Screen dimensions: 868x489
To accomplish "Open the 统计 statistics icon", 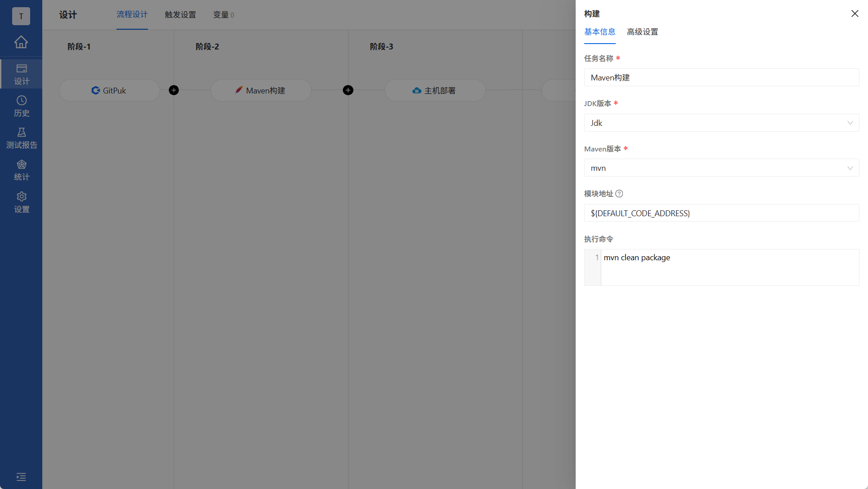I will pos(21,170).
